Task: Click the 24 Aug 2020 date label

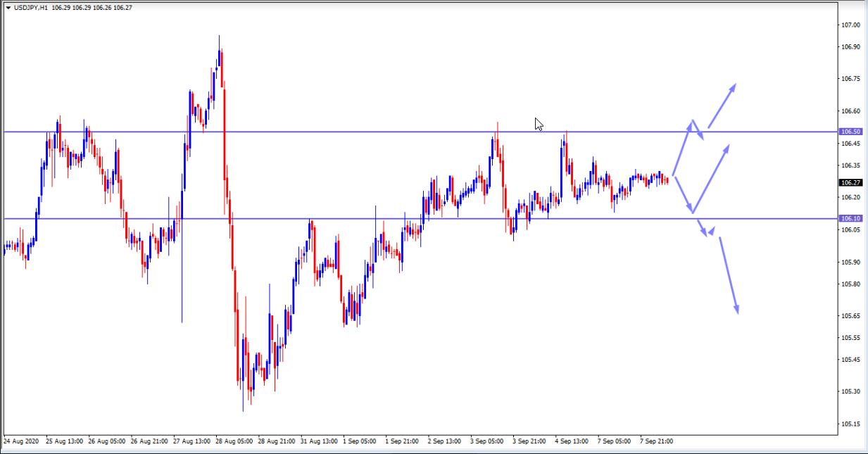Action: point(20,441)
